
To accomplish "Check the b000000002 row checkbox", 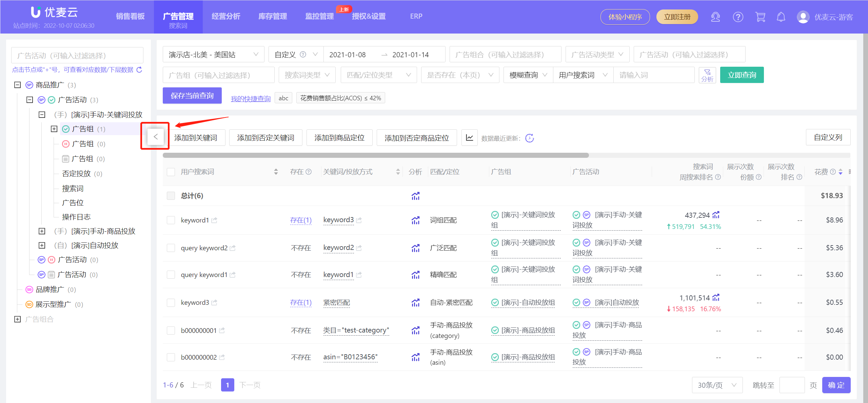I will (x=171, y=357).
